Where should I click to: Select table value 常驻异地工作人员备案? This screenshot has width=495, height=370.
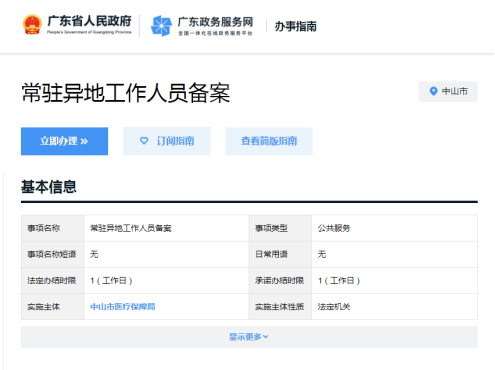pos(131,228)
